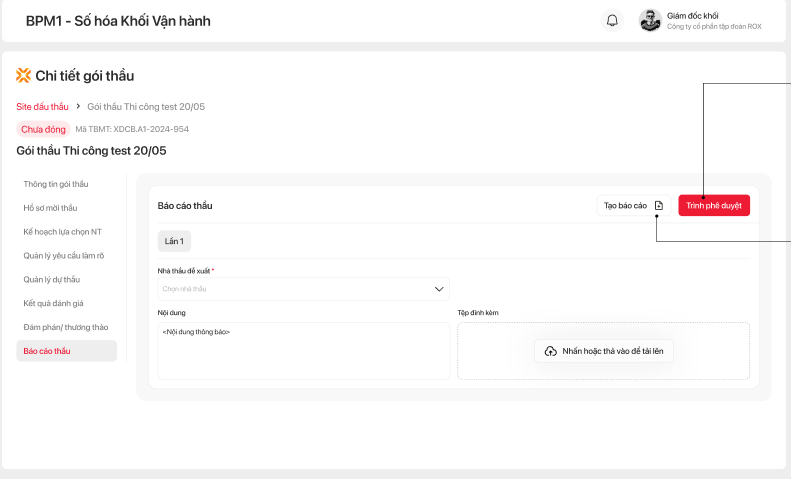Open Thông tin gói thầu menu item
Image resolution: width=791 pixels, height=479 pixels.
56,184
